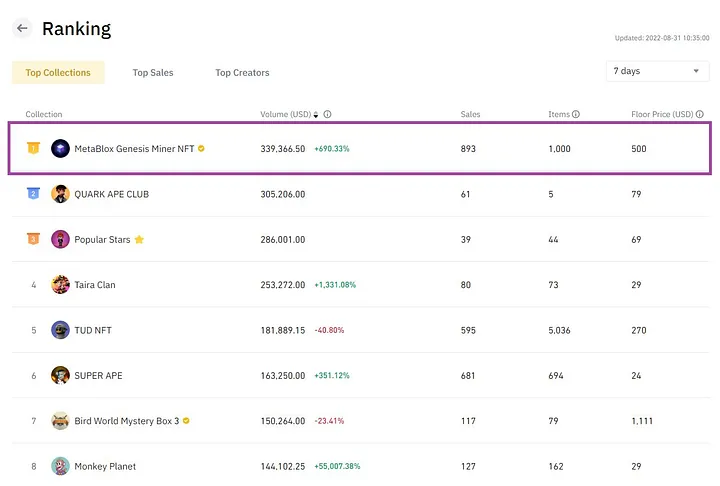Click the MetaBlox Genesis Miner avatar icon
Viewport: 720px width, 486px height.
pos(60,148)
